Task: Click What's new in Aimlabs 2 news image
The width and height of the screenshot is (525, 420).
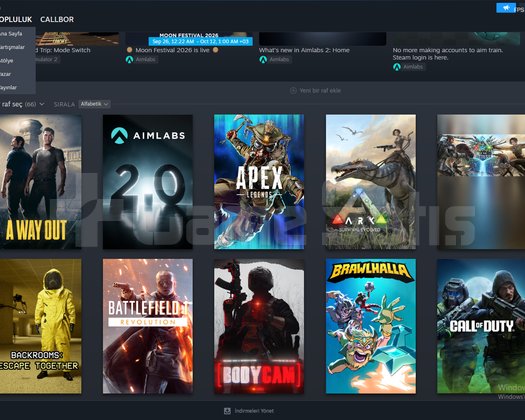Action: [x=322, y=39]
